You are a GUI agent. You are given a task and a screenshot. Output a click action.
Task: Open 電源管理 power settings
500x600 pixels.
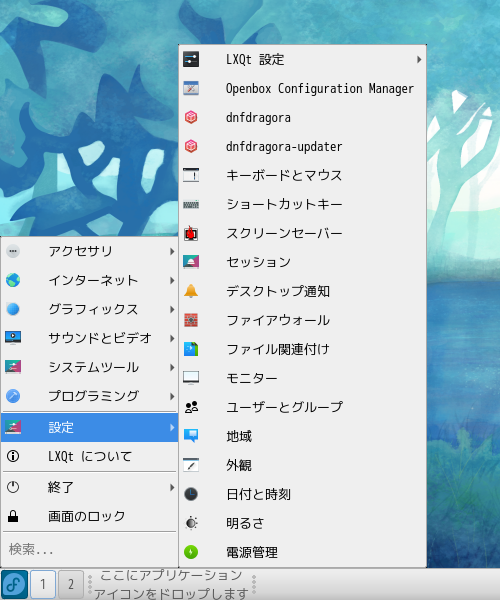click(x=302, y=552)
